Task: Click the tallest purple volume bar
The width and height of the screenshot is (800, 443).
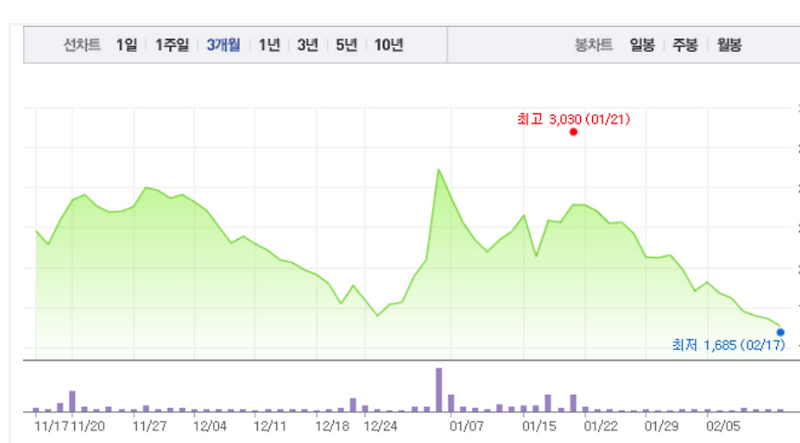Action: [x=439, y=389]
